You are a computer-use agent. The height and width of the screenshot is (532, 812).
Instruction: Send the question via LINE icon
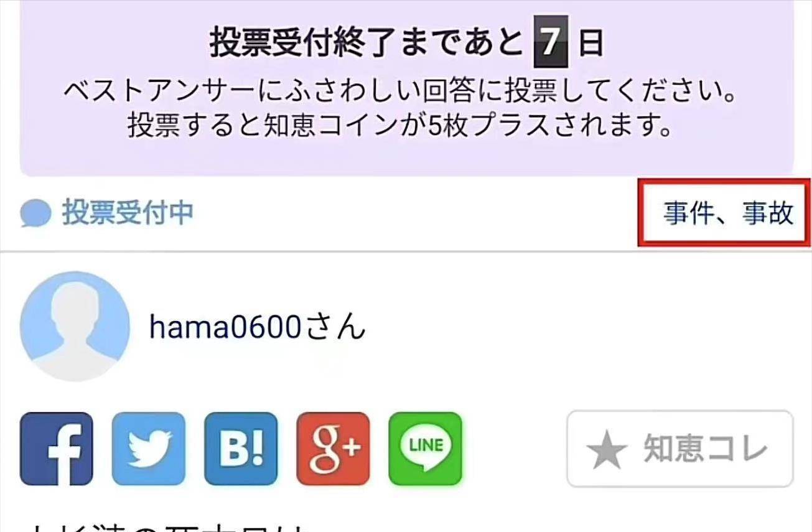pos(426,449)
